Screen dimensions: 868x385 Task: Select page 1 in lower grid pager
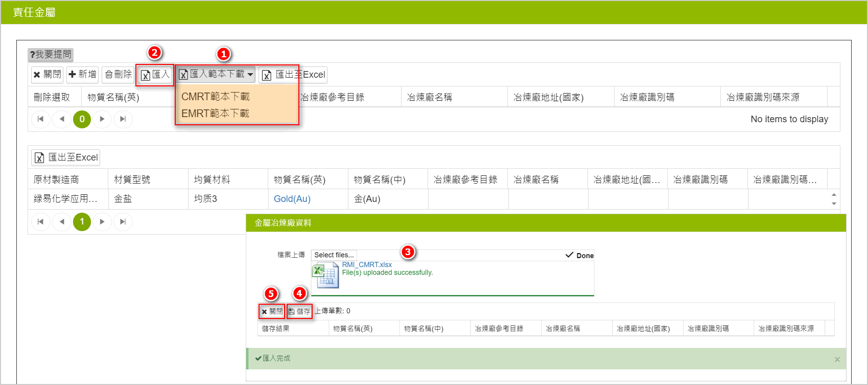click(82, 222)
